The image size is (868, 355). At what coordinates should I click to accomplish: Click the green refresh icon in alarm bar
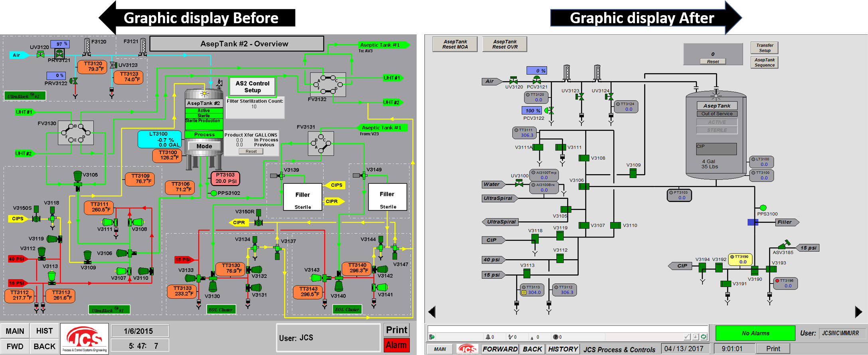pos(704,337)
